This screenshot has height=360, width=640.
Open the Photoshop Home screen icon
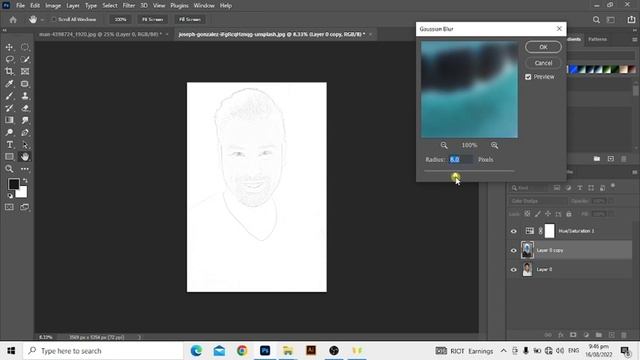click(13, 19)
